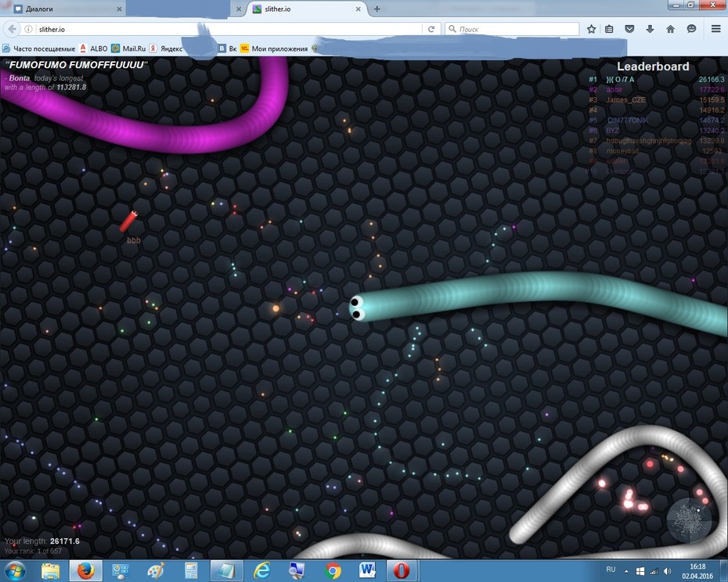The width and height of the screenshot is (728, 582).
Task: Launch Internet Explorer from taskbar
Action: [262, 570]
